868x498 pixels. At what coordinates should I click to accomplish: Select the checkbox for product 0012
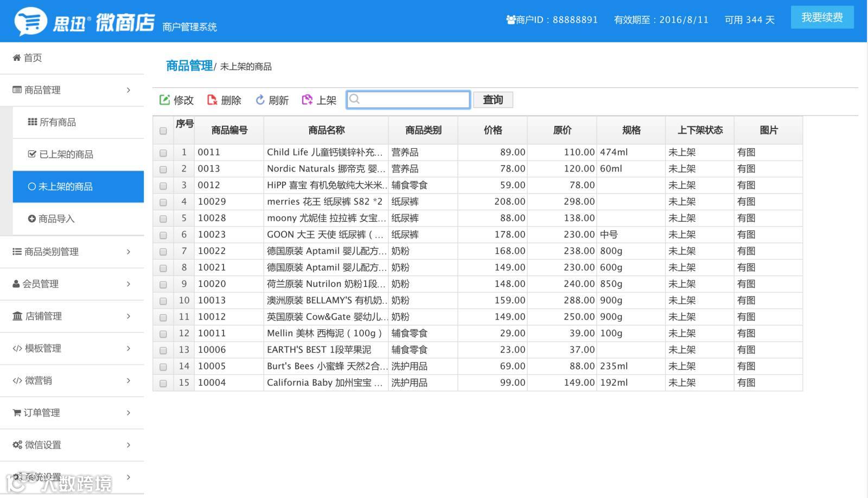[163, 186]
